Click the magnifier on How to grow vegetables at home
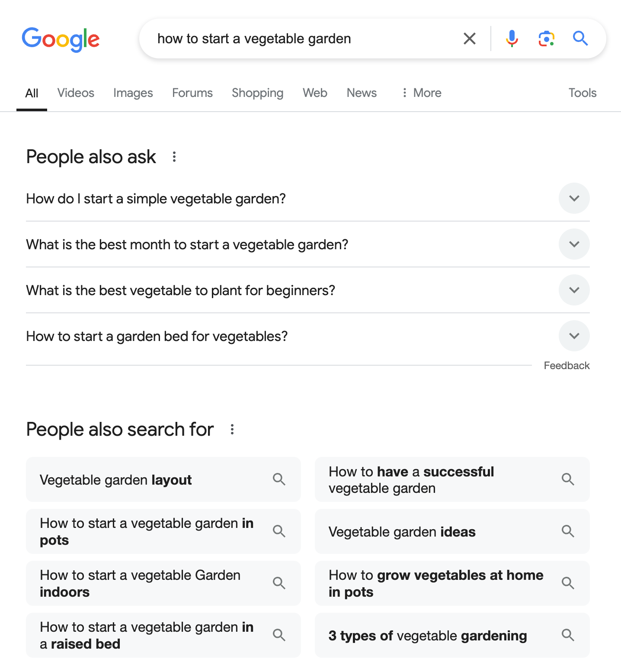The height and width of the screenshot is (672, 621). click(x=568, y=583)
